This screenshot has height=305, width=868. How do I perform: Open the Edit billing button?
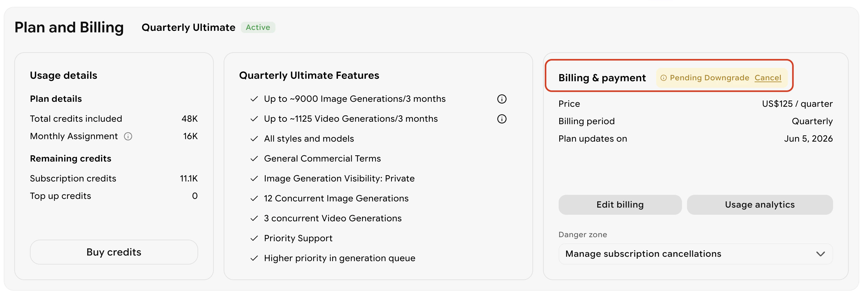pyautogui.click(x=620, y=205)
